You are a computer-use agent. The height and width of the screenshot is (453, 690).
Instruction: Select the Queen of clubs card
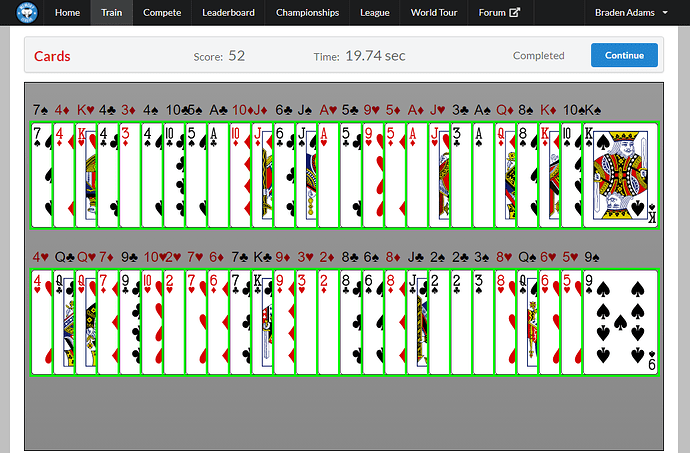click(64, 322)
